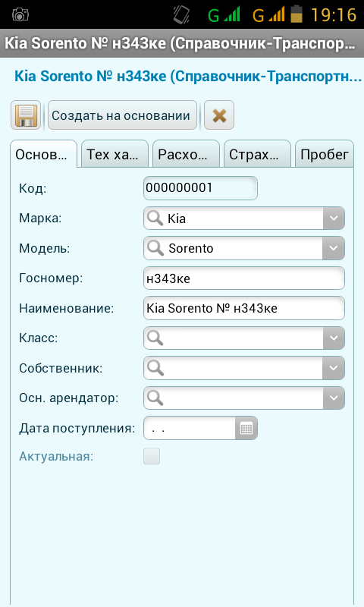Click the Осн. арендатор: label
This screenshot has height=607, width=364.
pos(69,398)
